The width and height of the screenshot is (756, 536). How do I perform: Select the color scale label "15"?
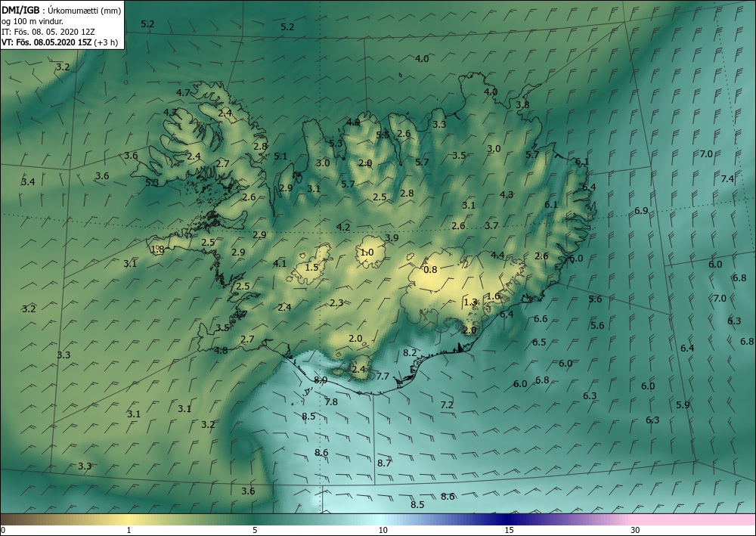(509, 530)
